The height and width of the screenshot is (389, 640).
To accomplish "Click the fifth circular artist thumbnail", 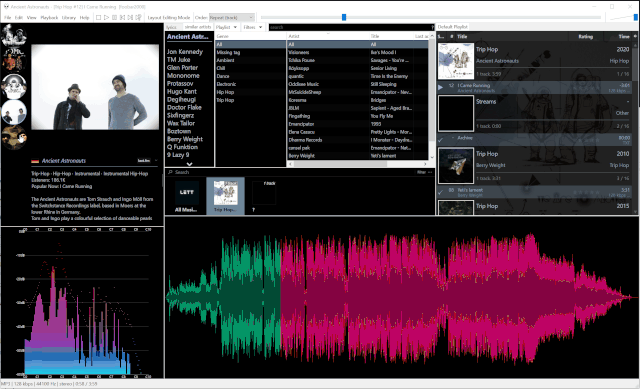I will pyautogui.click(x=14, y=138).
